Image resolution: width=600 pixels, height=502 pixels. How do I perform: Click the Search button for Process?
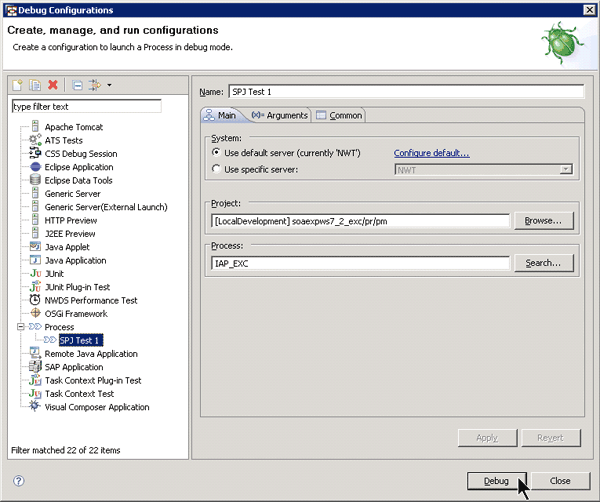click(543, 263)
